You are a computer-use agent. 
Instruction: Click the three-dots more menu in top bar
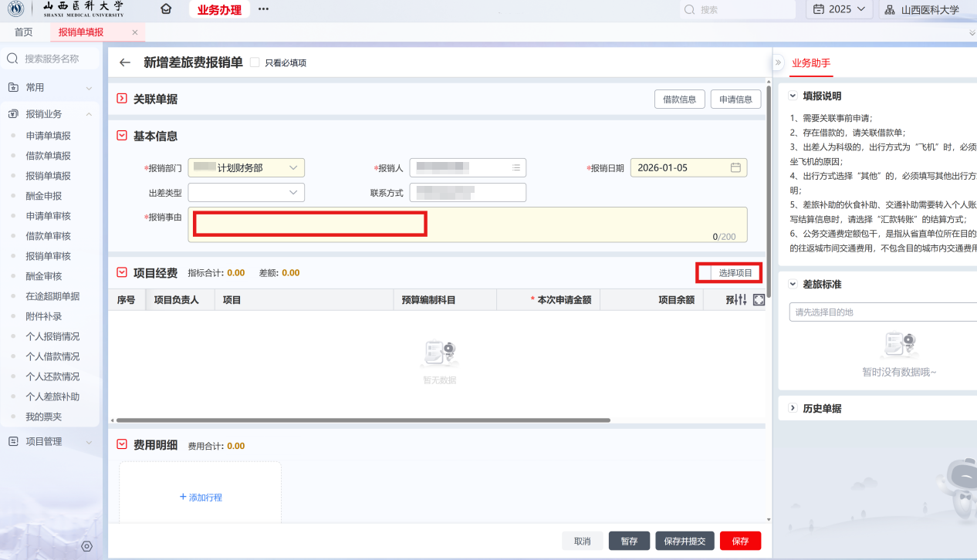[x=263, y=9]
